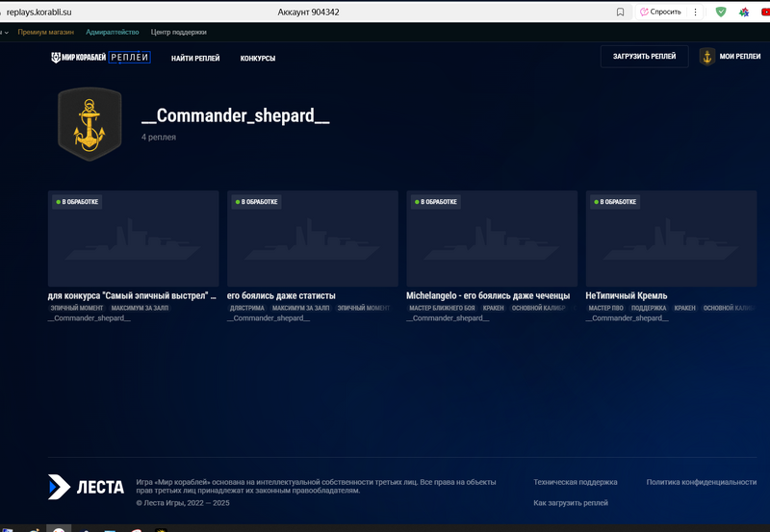Open the Конкурсы menu item

pyautogui.click(x=258, y=58)
